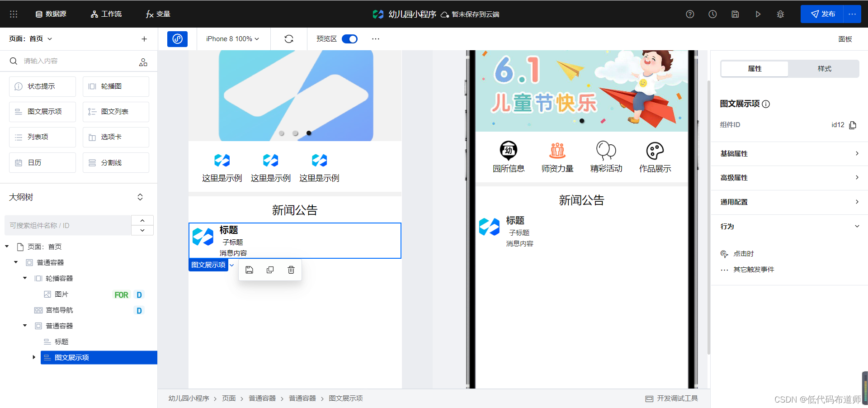Screen dimensions: 868x408
Task: Open the canvas toolbar more options
Action: [x=376, y=39]
